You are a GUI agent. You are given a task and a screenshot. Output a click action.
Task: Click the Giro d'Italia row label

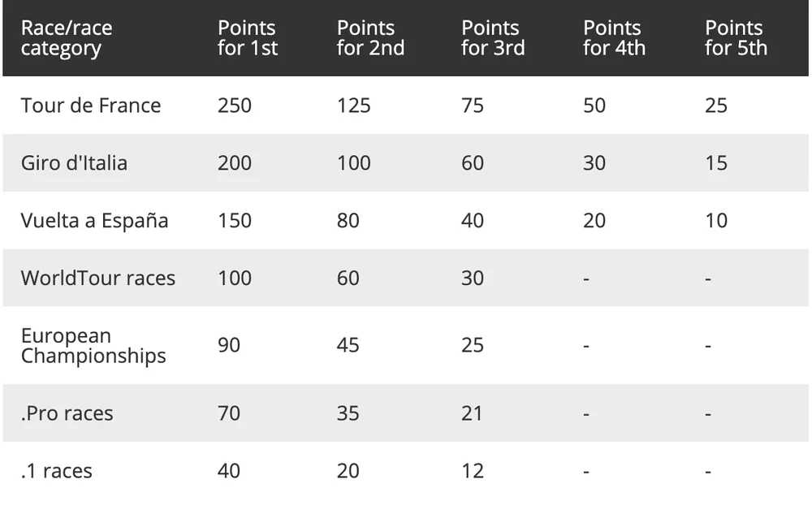pos(74,163)
